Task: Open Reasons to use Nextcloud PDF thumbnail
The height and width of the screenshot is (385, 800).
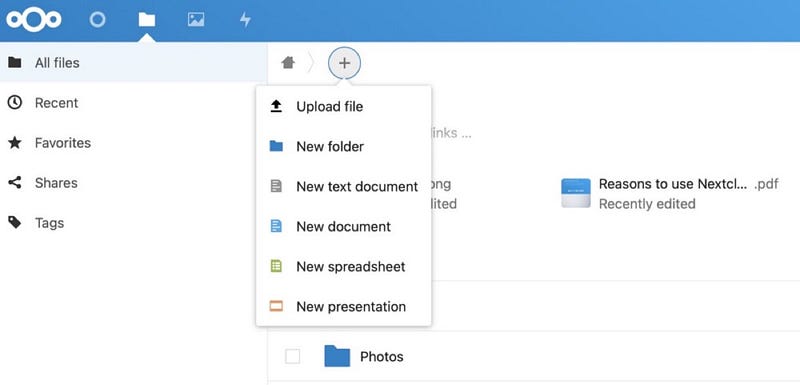Action: (x=576, y=193)
